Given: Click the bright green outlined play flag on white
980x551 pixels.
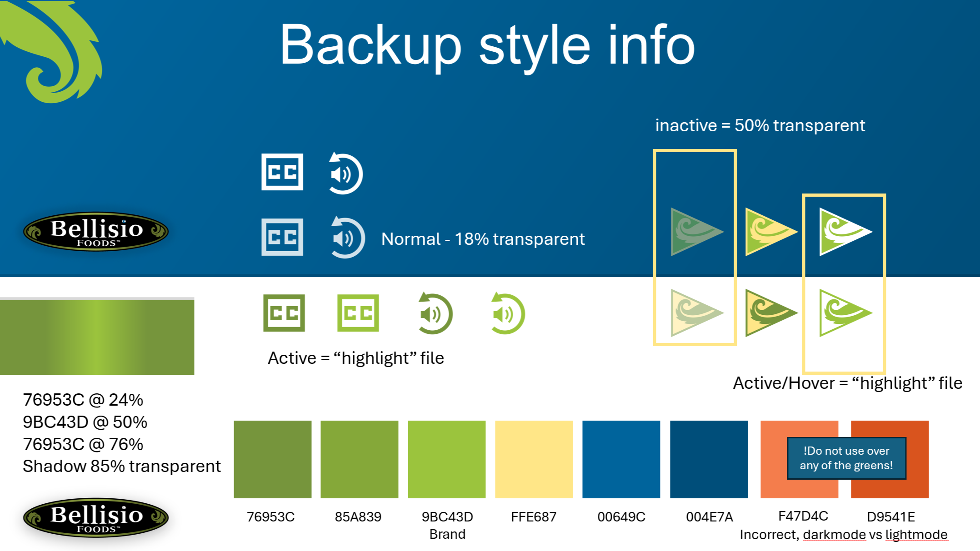Looking at the screenshot, I should [845, 313].
